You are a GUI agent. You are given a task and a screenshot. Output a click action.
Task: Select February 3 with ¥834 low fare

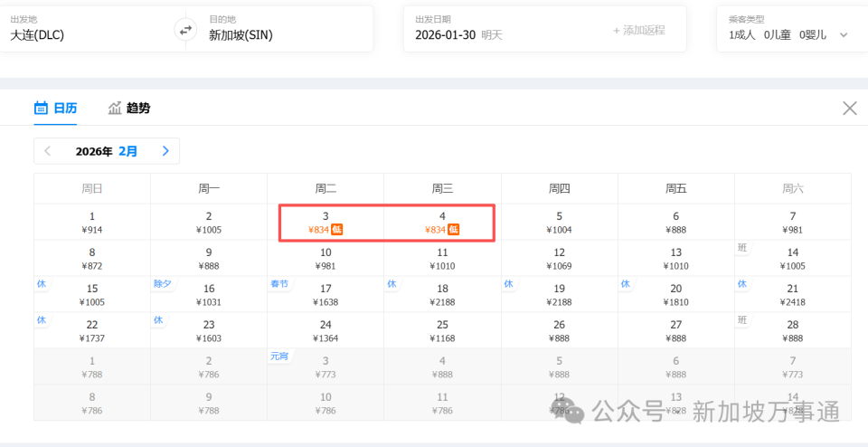coord(325,223)
